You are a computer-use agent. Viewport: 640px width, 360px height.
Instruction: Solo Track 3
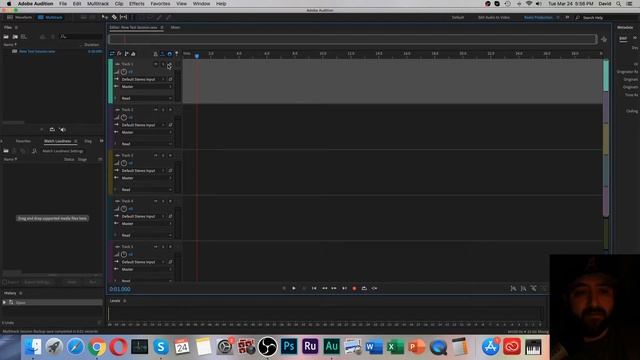tap(163, 156)
